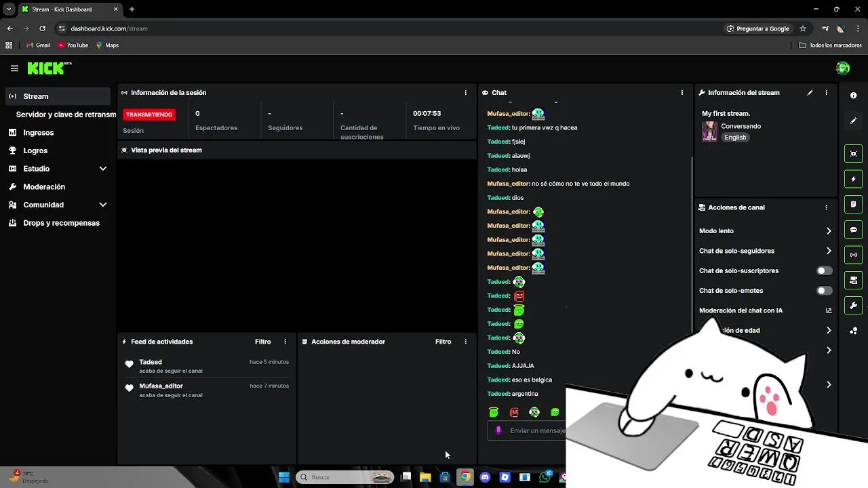Open the Maps bookmark

click(x=107, y=45)
